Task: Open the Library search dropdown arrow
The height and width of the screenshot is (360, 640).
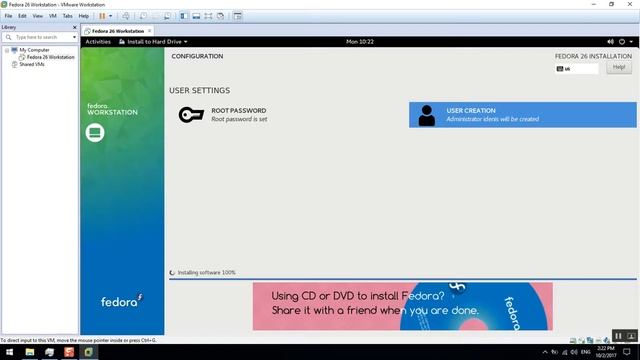Action: point(74,37)
